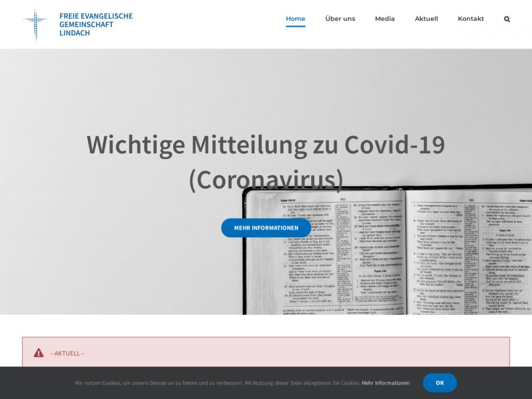This screenshot has height=399, width=532.
Task: Open the search magnifier icon
Action: [506, 19]
